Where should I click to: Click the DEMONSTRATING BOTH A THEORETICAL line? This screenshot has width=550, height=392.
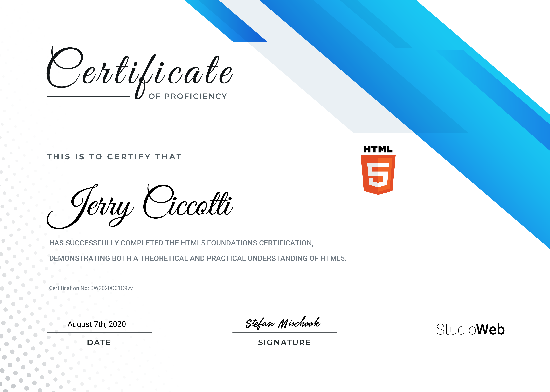click(198, 259)
